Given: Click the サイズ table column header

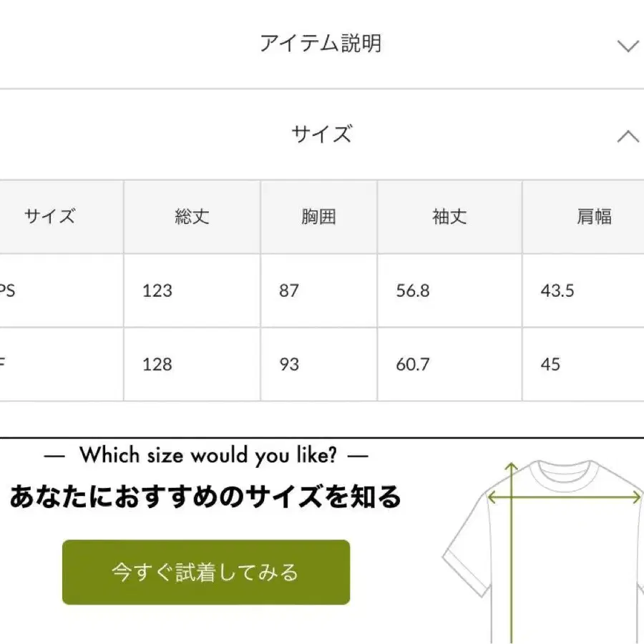Looking at the screenshot, I should click(x=49, y=217).
